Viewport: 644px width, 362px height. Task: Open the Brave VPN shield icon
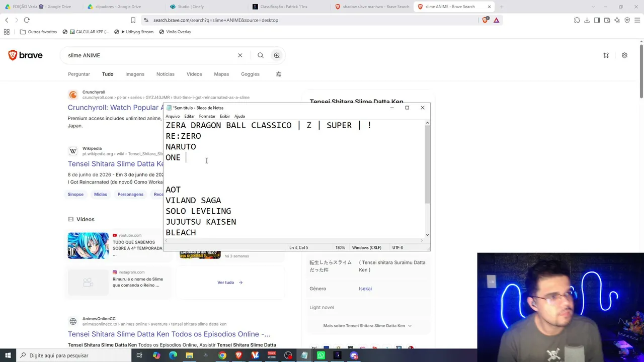pos(627,20)
